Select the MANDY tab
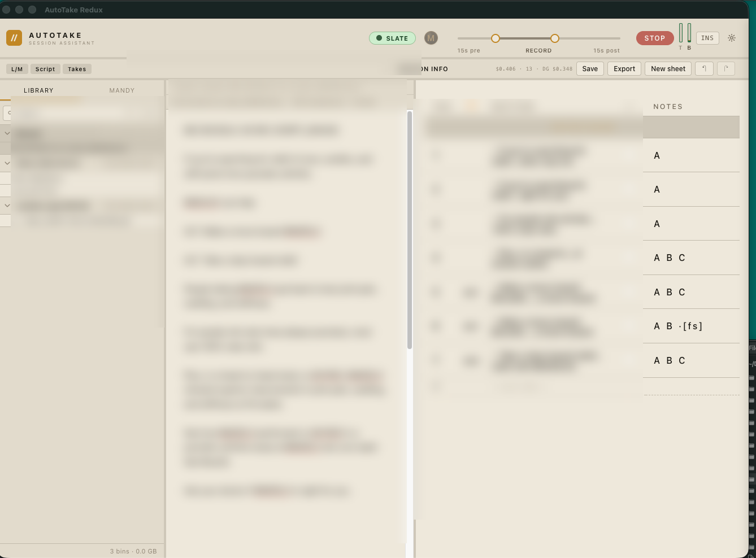Viewport: 756px width, 558px height. click(122, 90)
